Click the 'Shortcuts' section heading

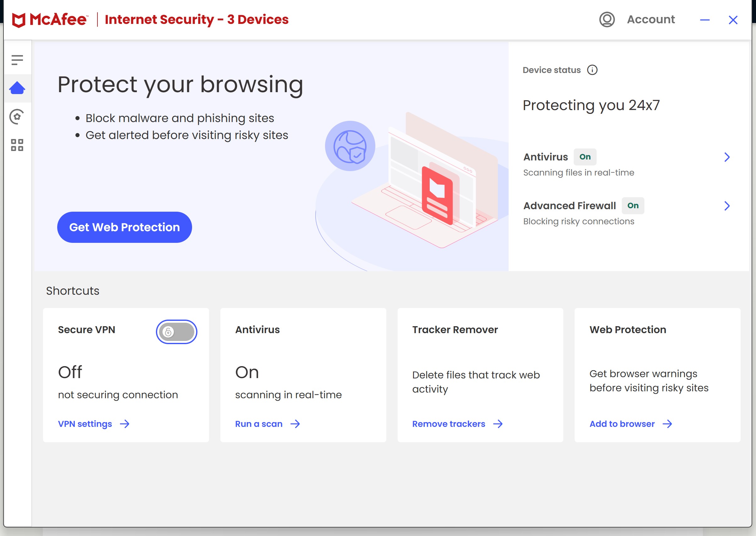tap(73, 291)
